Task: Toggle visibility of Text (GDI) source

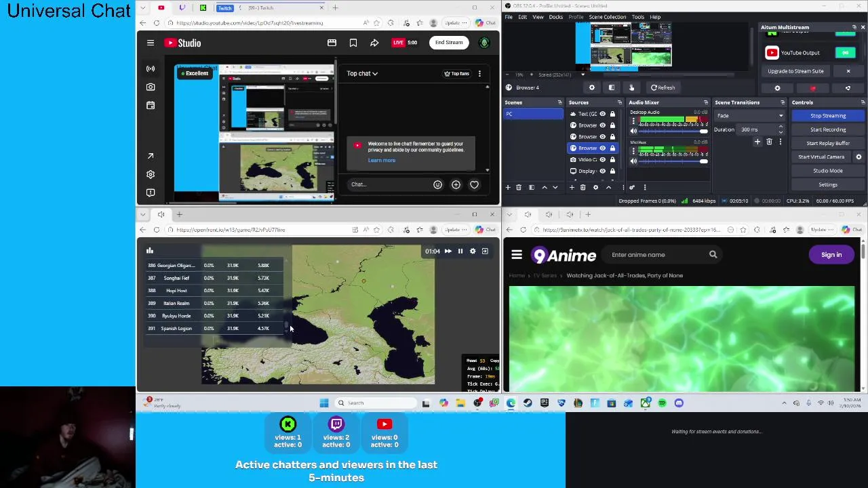Action: [x=602, y=114]
